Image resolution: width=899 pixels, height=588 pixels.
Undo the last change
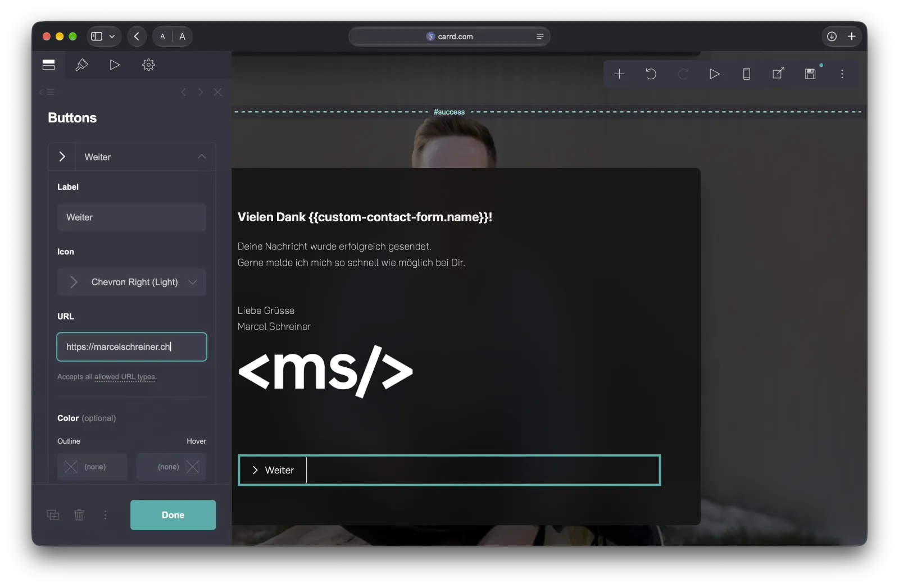pyautogui.click(x=651, y=74)
